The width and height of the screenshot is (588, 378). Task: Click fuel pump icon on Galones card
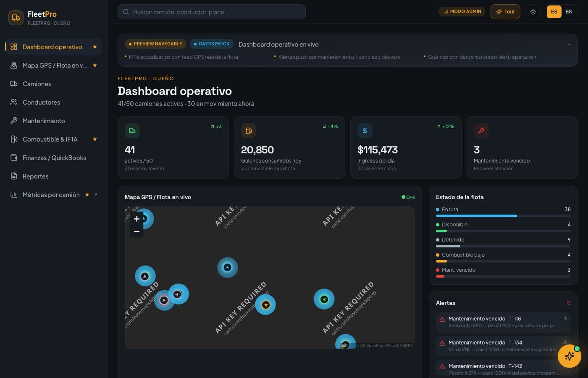(249, 131)
